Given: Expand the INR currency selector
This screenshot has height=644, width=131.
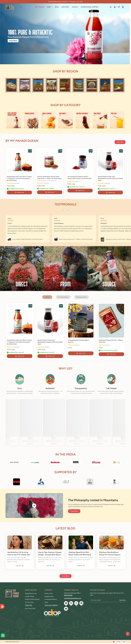Looking at the screenshot, I should (22, 7).
